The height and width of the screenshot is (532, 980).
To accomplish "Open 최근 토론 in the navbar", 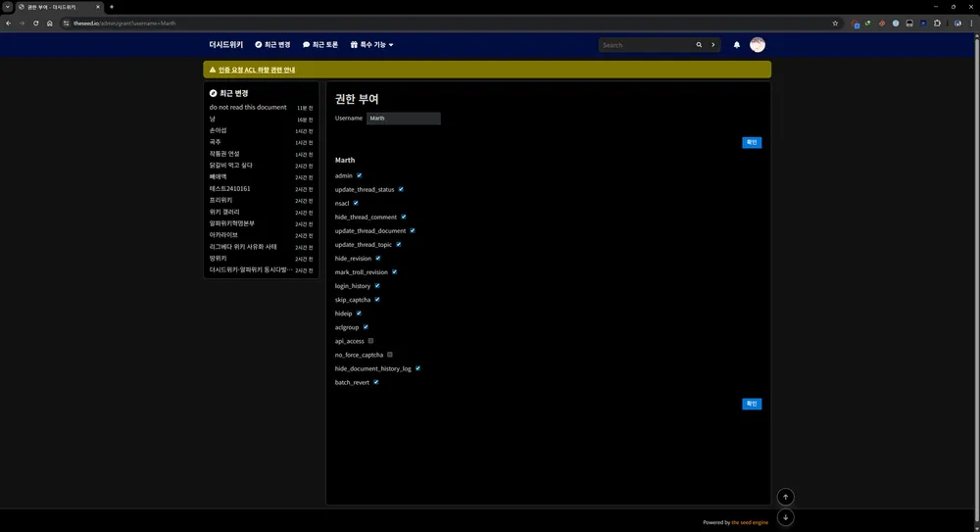I will click(x=320, y=45).
